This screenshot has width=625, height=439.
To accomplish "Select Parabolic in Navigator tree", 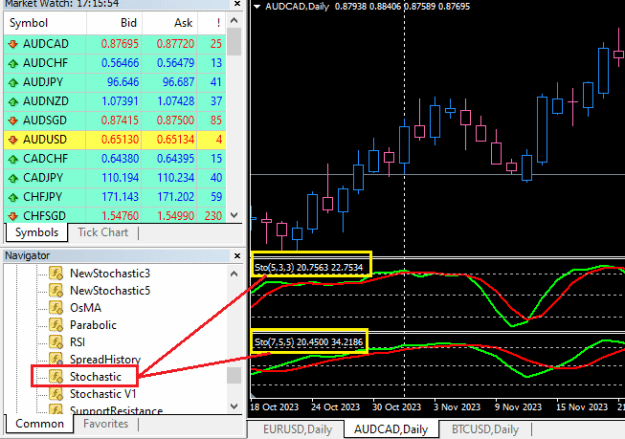I will click(93, 325).
